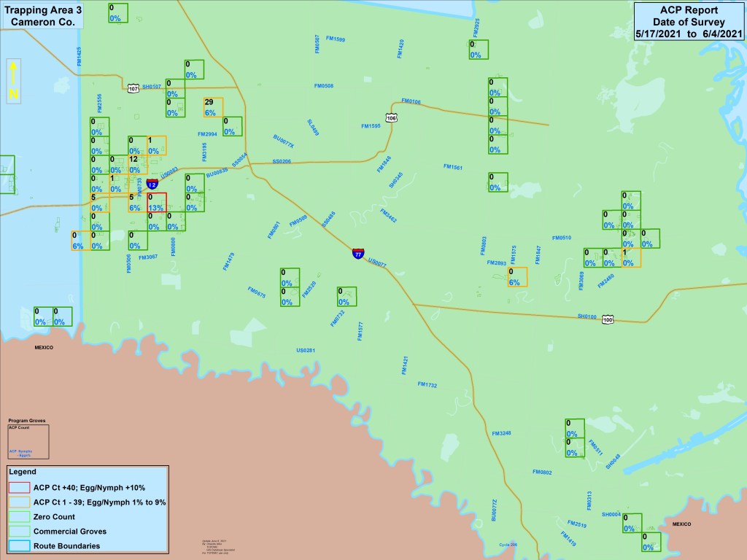Image resolution: width=747 pixels, height=560 pixels.
Task: Click the Zero Count legend swatch
Action: click(x=20, y=516)
